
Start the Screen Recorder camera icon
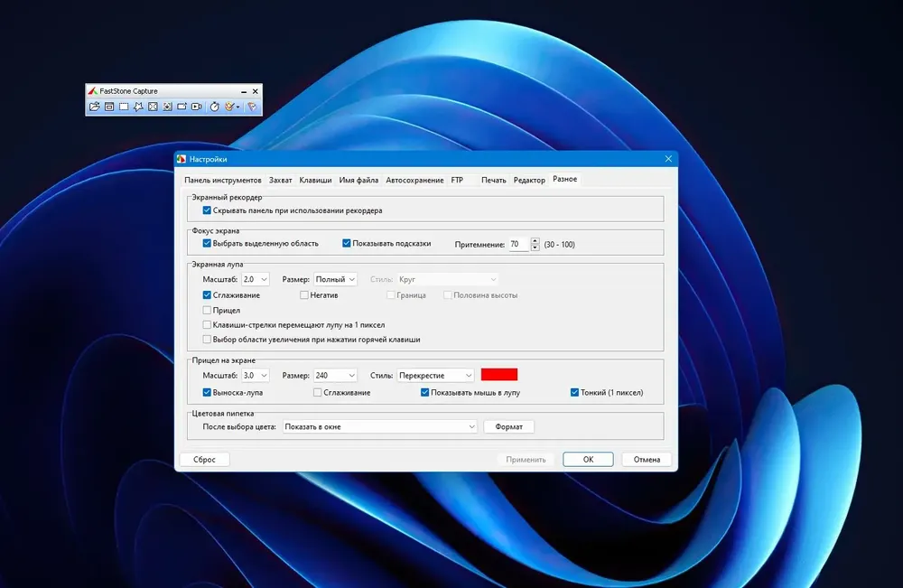[196, 107]
